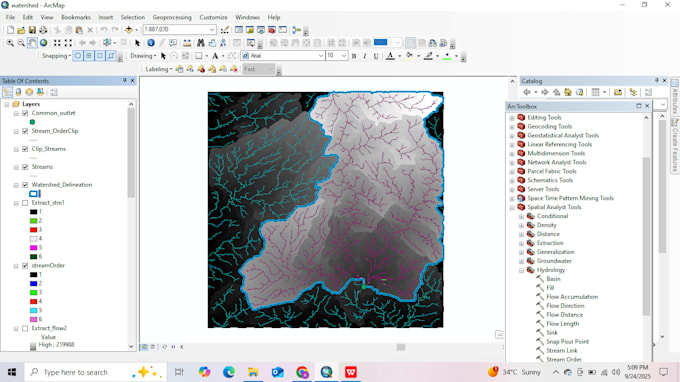Open the Customize menu
This screenshot has height=382, width=680.
click(x=213, y=17)
